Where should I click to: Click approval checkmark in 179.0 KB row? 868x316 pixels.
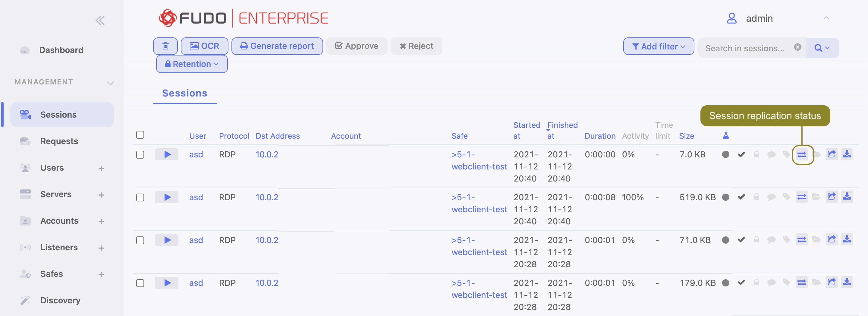741,283
